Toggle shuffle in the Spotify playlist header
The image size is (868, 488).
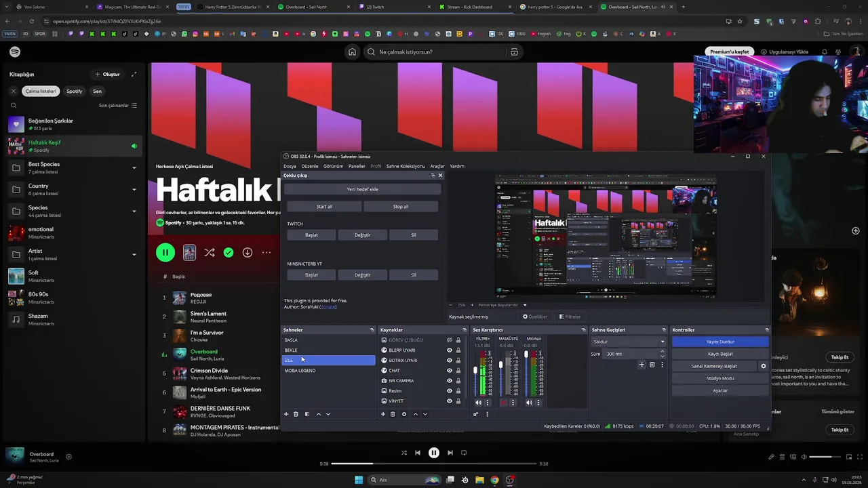click(210, 253)
